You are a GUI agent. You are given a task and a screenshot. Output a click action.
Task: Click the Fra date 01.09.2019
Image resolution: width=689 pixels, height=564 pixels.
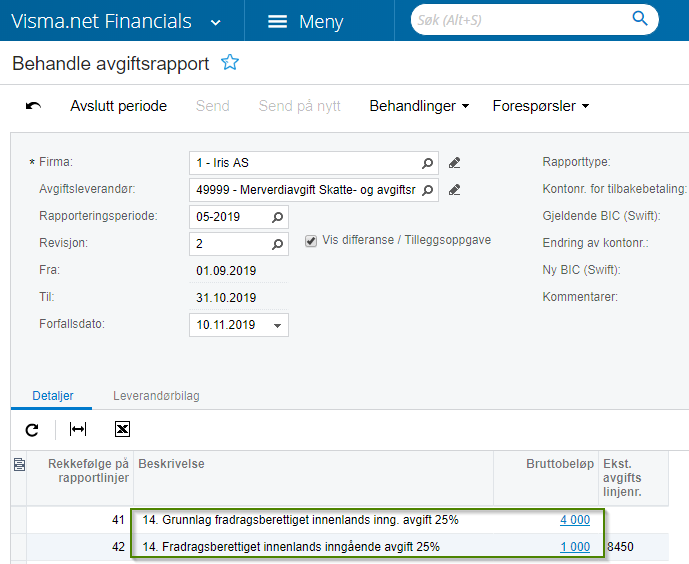point(226,271)
